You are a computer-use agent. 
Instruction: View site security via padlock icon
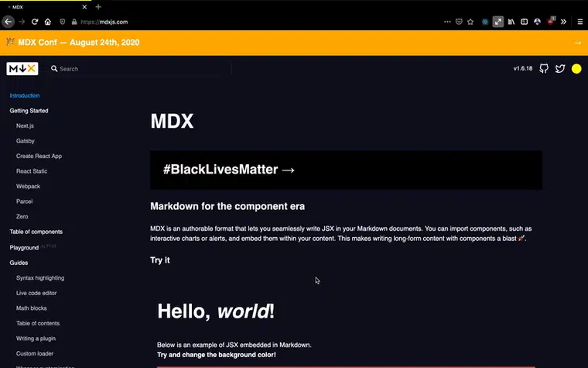[74, 22]
